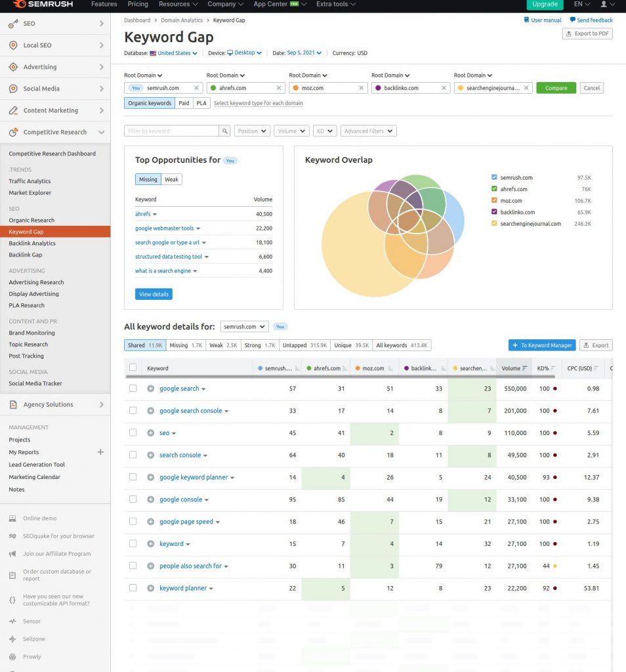Click the Competitive Research pie icon
The height and width of the screenshot is (672, 626).
[13, 132]
